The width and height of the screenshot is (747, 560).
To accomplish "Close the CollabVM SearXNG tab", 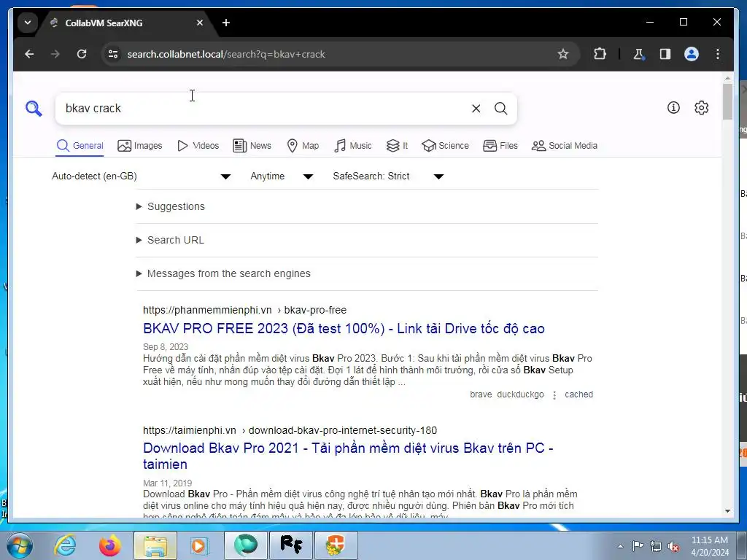I will 200,23.
